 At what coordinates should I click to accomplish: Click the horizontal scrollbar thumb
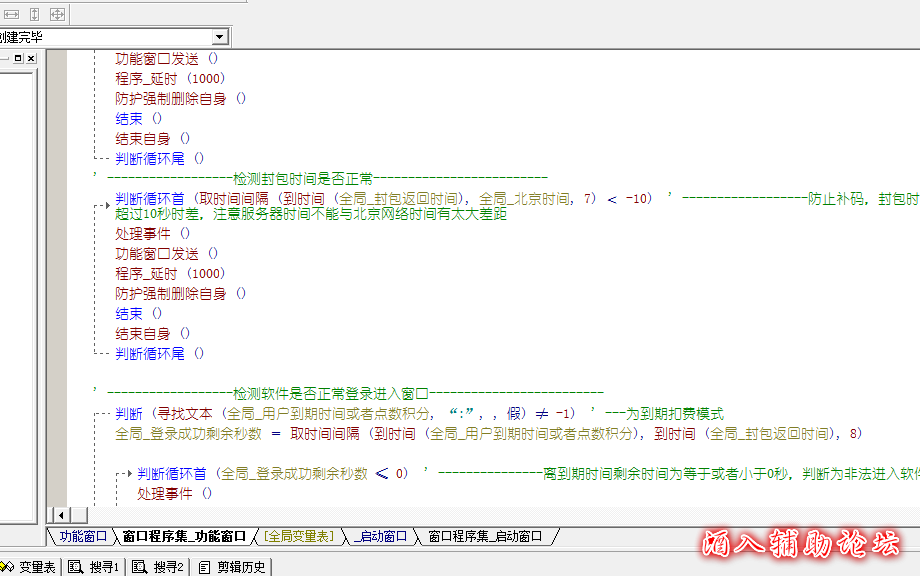tap(79, 514)
